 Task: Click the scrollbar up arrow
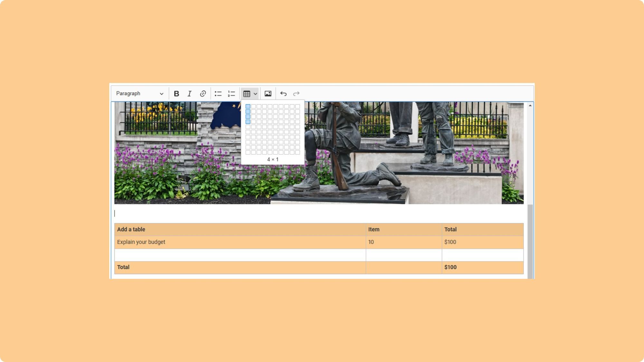point(530,106)
